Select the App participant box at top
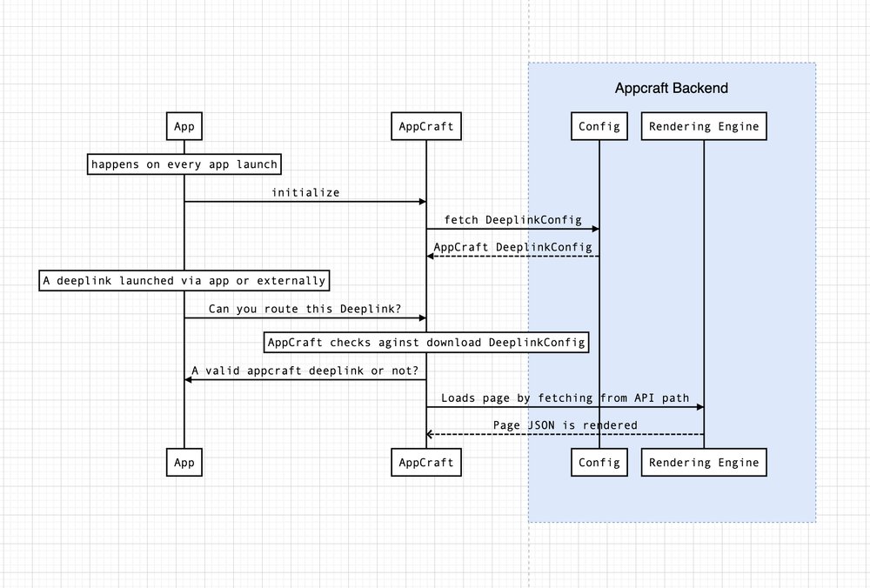870x588 pixels. click(184, 125)
